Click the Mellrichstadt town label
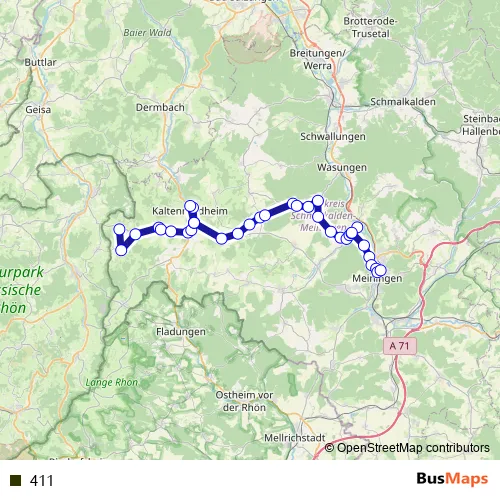500x500 pixels. pyautogui.click(x=295, y=438)
